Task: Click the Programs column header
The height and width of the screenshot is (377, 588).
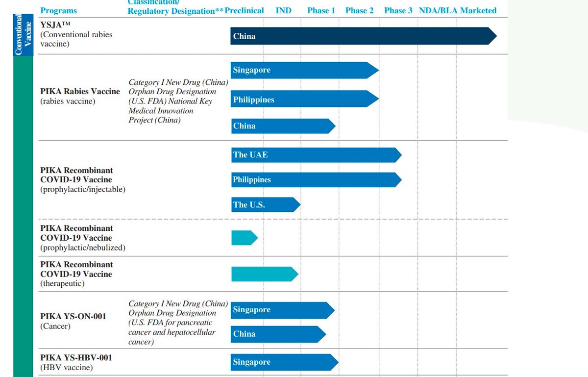Action: pos(58,10)
